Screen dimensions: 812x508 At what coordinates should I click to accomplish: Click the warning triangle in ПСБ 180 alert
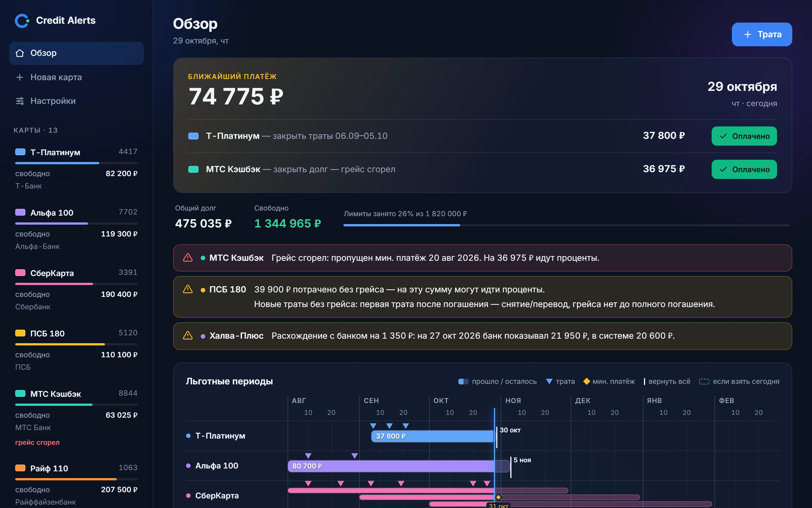tap(187, 289)
